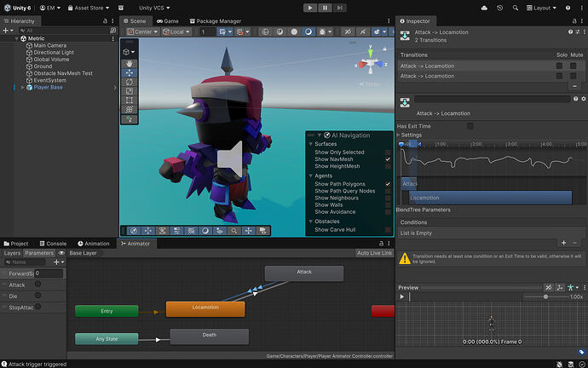Image resolution: width=588 pixels, height=368 pixels.
Task: Open the global Search icon
Action: [516, 8]
